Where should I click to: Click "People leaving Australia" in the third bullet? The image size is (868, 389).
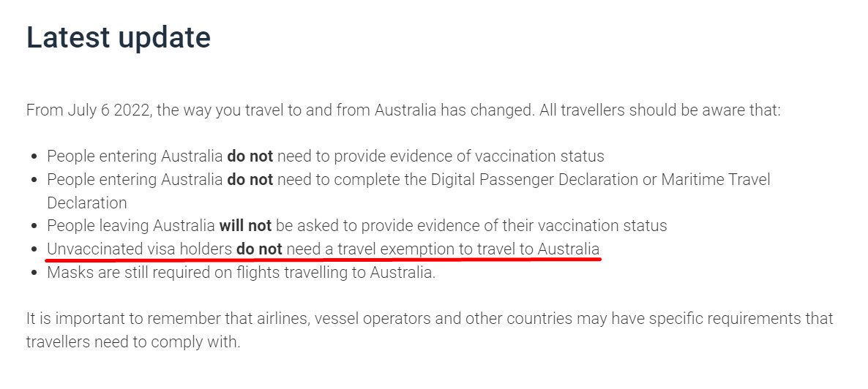click(x=131, y=226)
